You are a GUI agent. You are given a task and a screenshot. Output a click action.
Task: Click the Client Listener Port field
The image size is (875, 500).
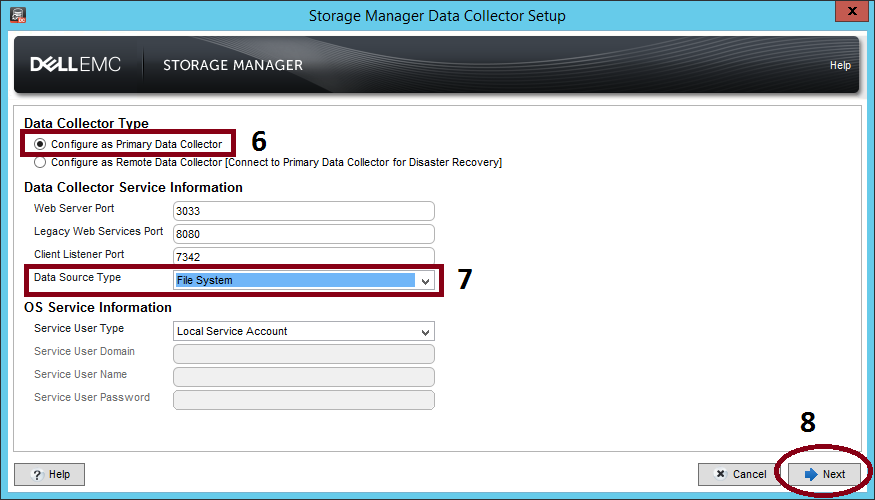tap(303, 256)
